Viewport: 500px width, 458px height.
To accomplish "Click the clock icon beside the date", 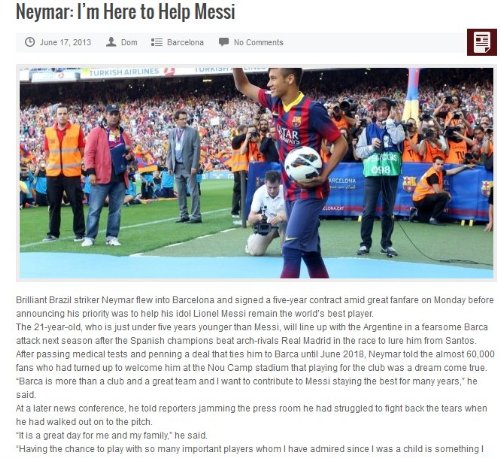I will [x=30, y=42].
